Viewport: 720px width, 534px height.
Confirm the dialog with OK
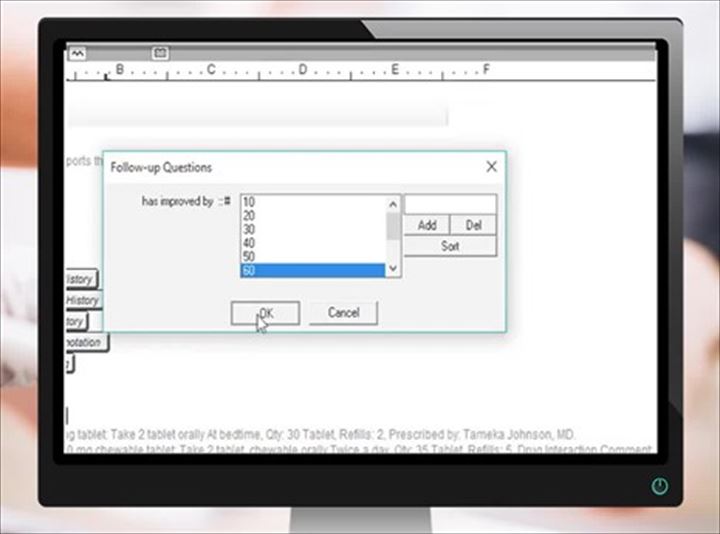265,313
